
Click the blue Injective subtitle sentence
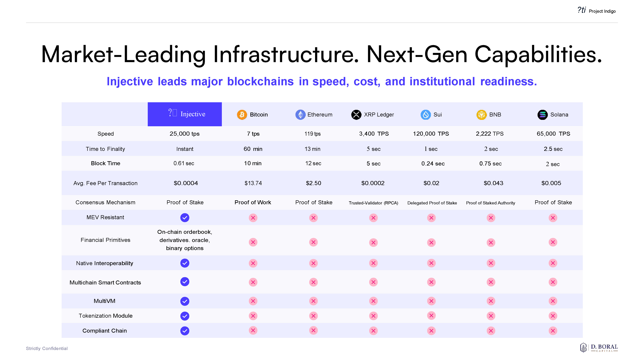click(322, 82)
